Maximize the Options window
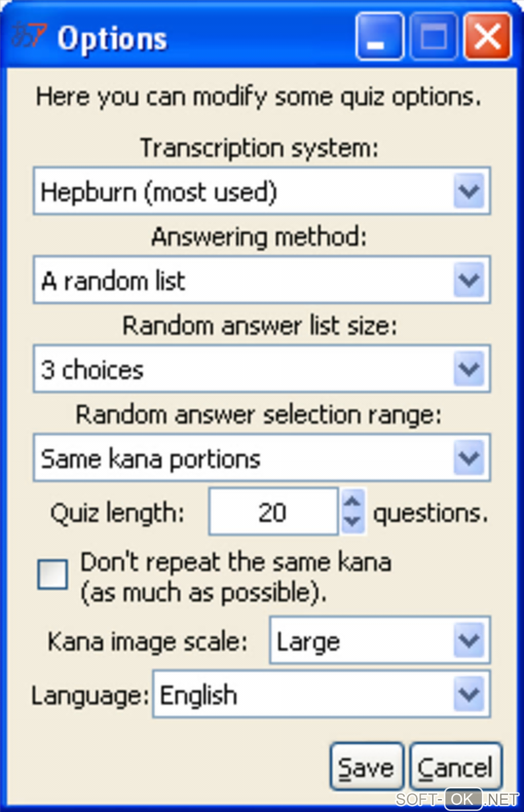This screenshot has width=524, height=812. pyautogui.click(x=434, y=38)
